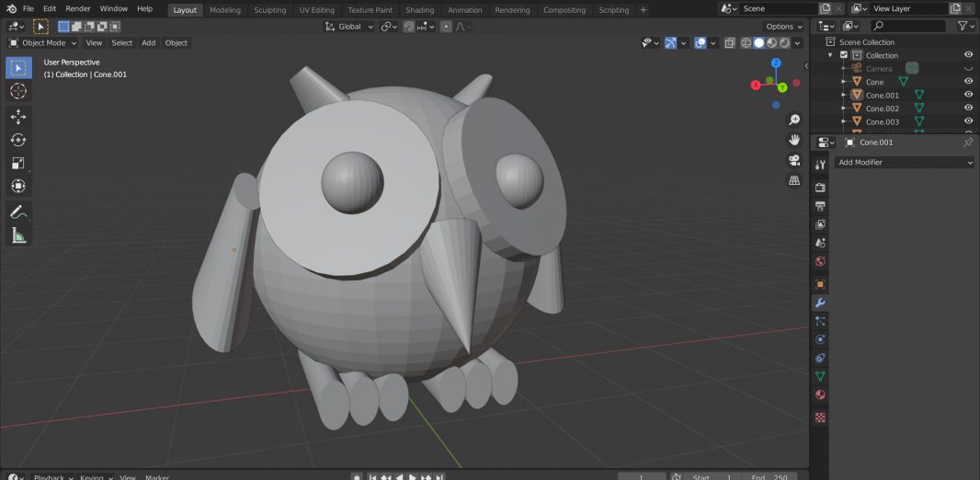The image size is (980, 480).
Task: Open the Material properties tab icon
Action: tap(820, 394)
